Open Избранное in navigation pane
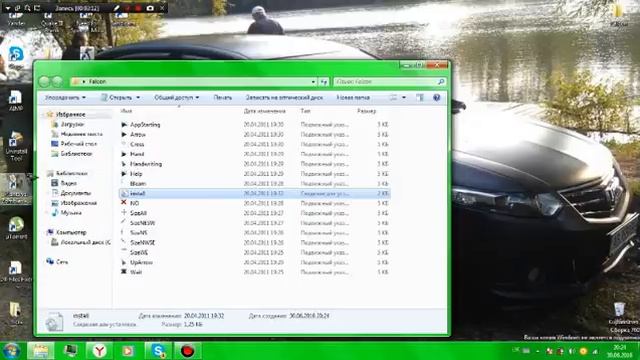The image size is (640, 360). coord(70,114)
